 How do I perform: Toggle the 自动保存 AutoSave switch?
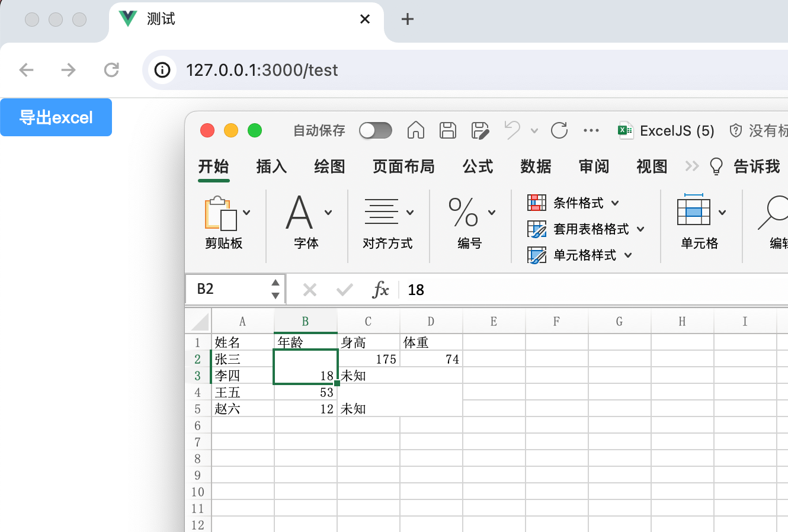pyautogui.click(x=376, y=130)
